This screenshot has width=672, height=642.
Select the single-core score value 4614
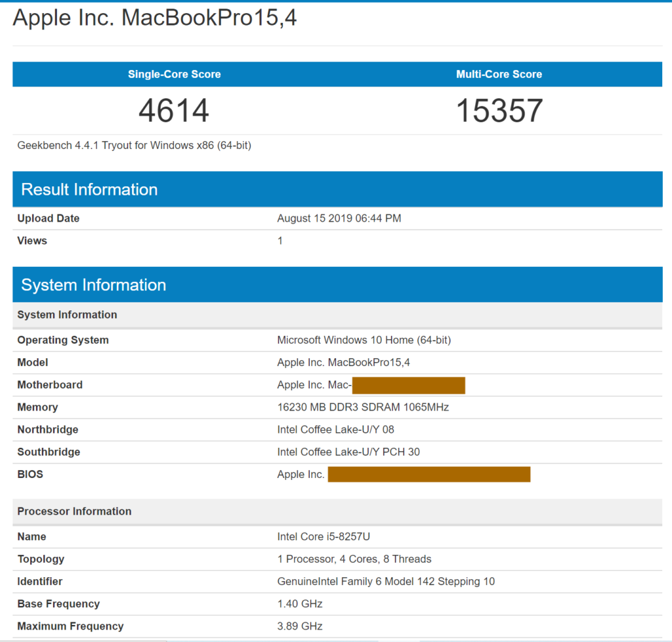tap(174, 111)
